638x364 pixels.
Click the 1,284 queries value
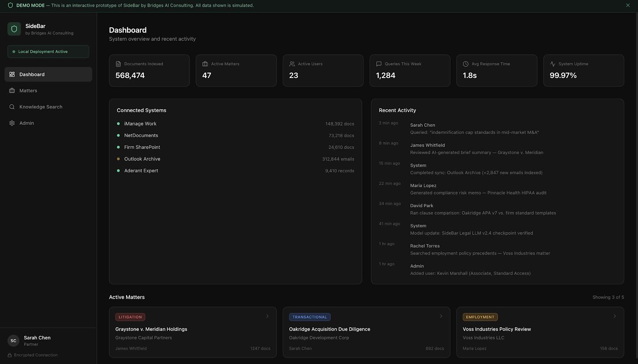[386, 75]
